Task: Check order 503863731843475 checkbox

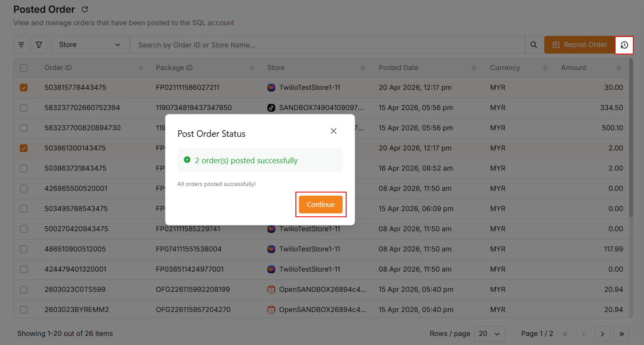Action: point(24,168)
